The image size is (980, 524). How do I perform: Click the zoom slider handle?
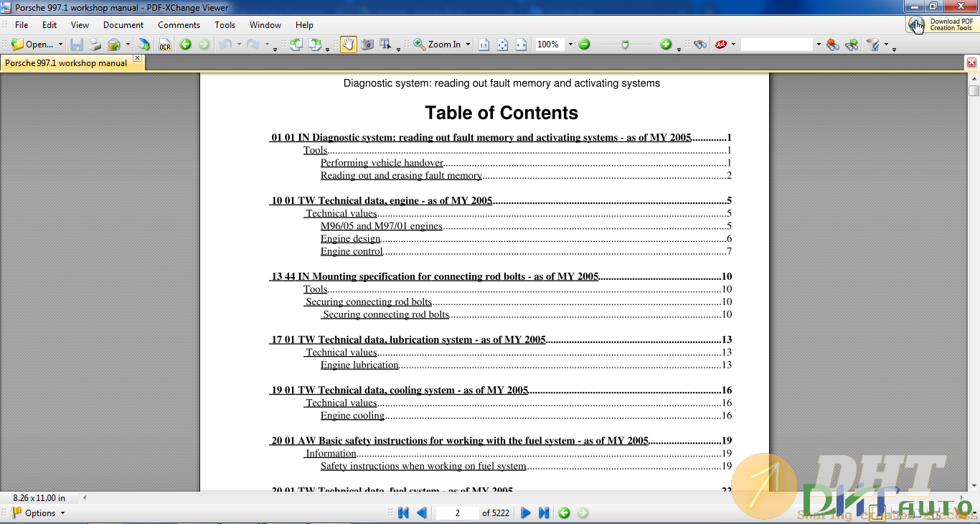click(625, 45)
